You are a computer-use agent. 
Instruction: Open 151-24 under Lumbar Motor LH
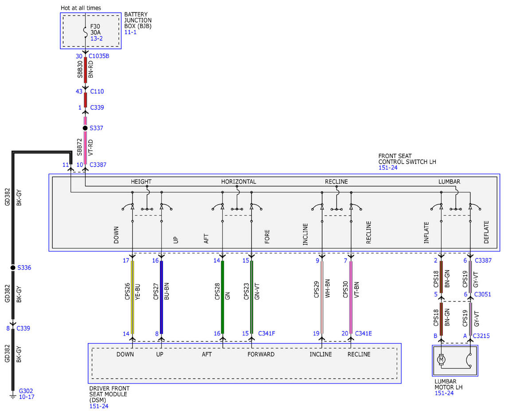[444, 393]
